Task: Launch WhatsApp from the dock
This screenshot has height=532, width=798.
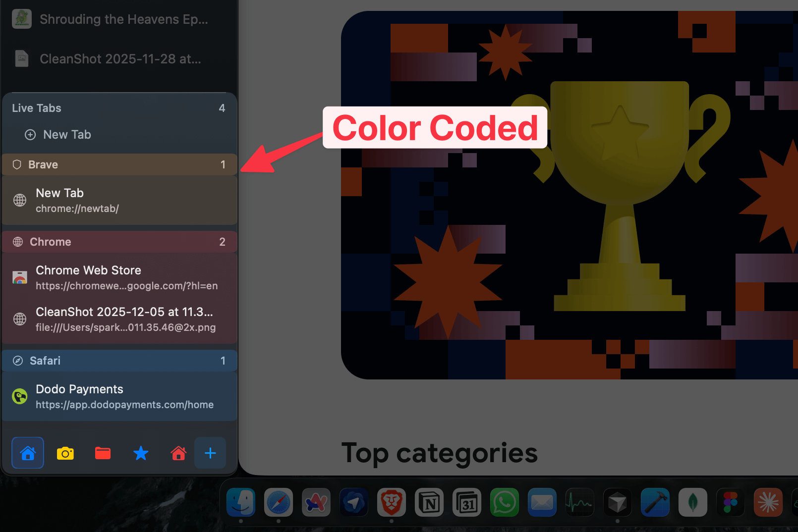Action: (x=505, y=503)
